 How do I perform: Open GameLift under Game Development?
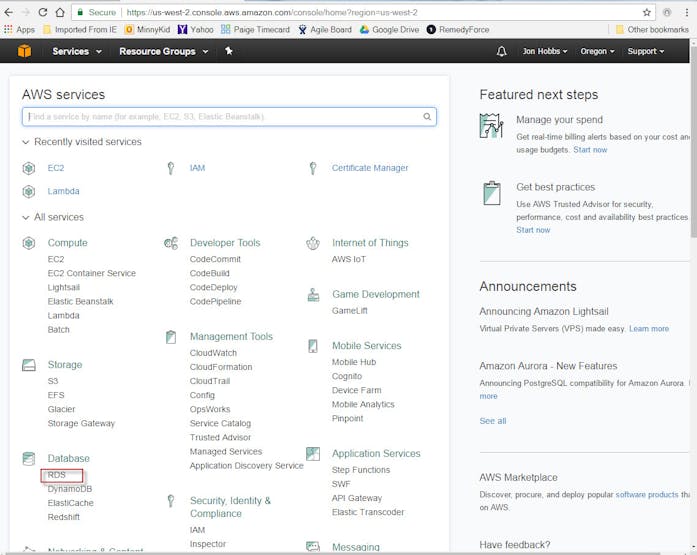pyautogui.click(x=349, y=311)
